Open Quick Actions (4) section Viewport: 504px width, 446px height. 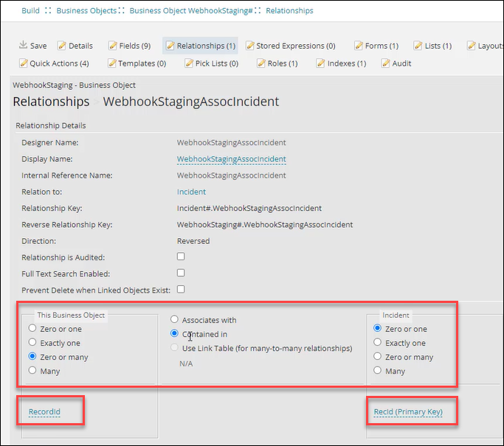pos(54,63)
